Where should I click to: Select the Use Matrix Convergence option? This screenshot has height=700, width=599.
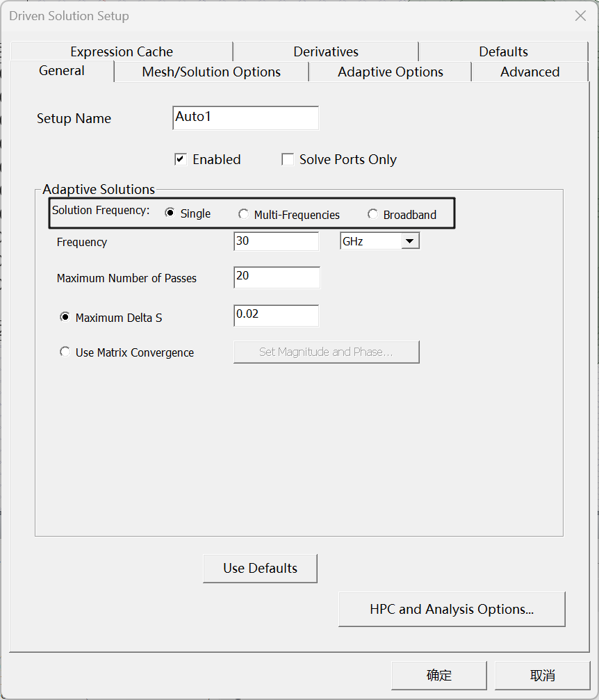click(65, 352)
